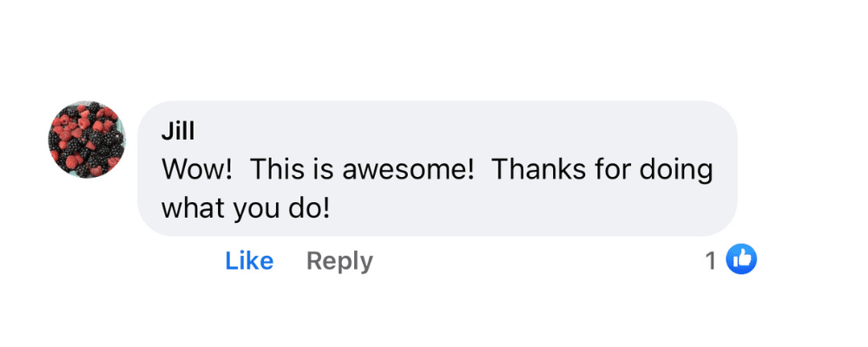868x347 pixels.
Task: Click the green background above the comment card
Action: click(434, 35)
